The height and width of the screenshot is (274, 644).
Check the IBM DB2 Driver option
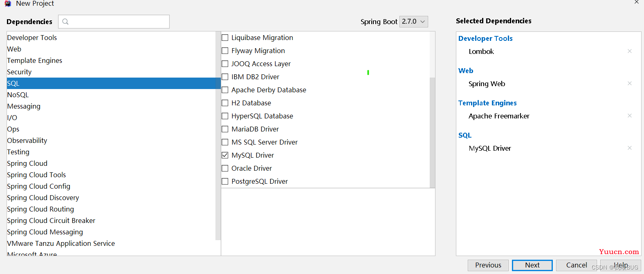[x=225, y=77]
